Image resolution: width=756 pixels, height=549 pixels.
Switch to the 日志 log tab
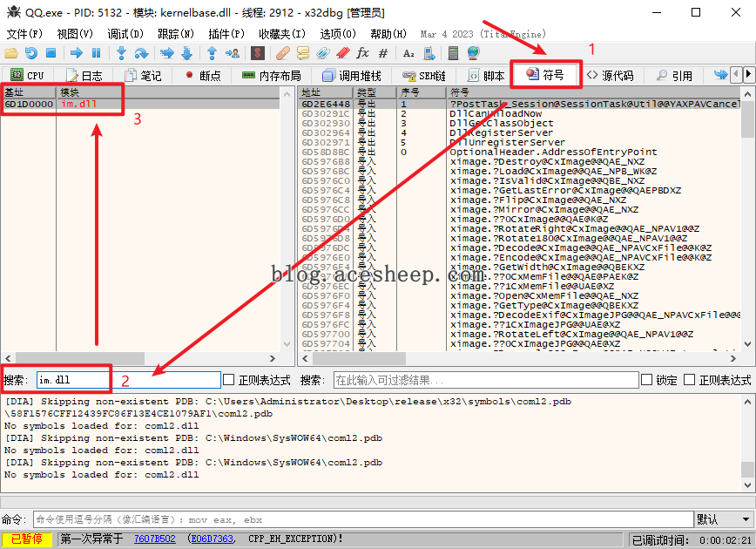[84, 76]
